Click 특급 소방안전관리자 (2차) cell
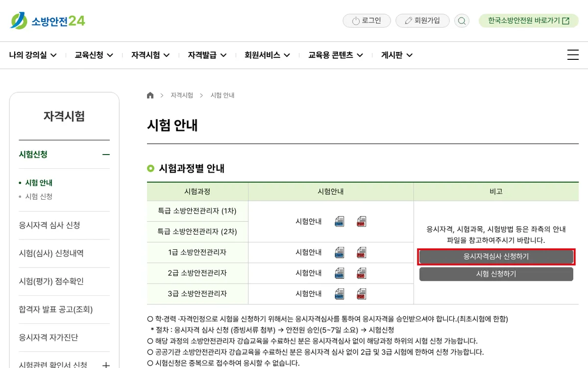 tap(197, 232)
